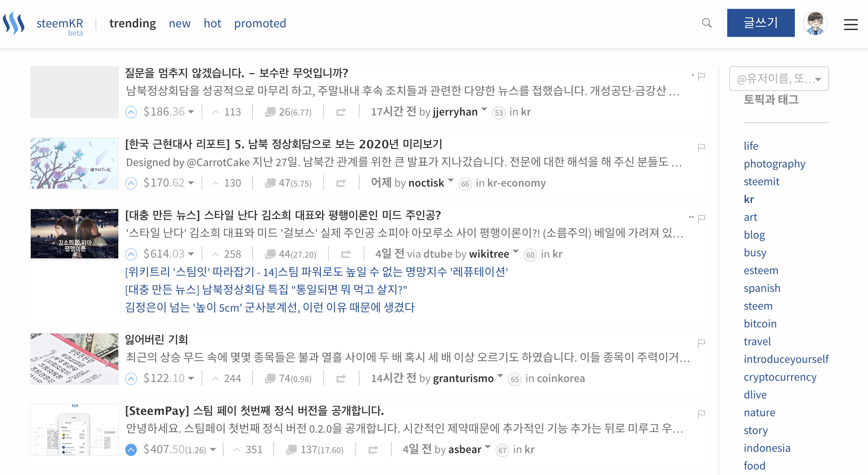The height and width of the screenshot is (475, 868).
Task: Open the noctisk author dropdown
Action: point(450,180)
